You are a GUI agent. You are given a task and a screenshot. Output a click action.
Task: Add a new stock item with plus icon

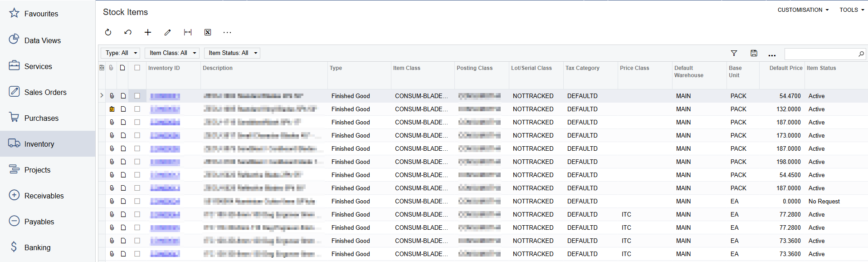tap(148, 32)
